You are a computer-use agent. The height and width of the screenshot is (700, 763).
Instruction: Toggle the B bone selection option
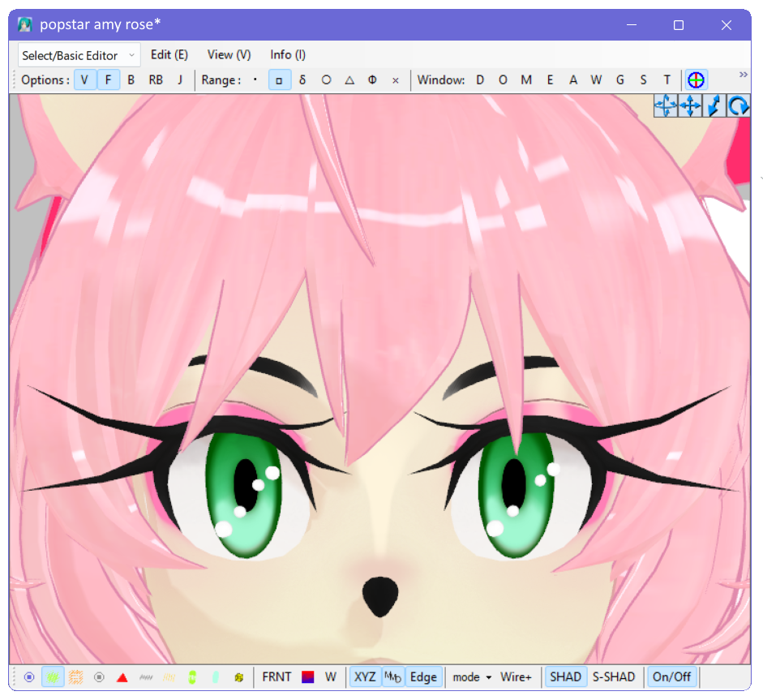[x=131, y=79]
